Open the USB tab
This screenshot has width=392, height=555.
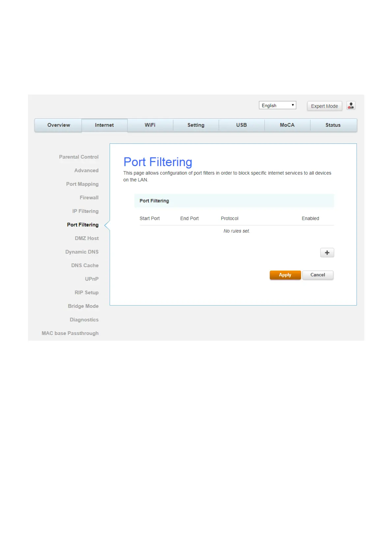241,125
